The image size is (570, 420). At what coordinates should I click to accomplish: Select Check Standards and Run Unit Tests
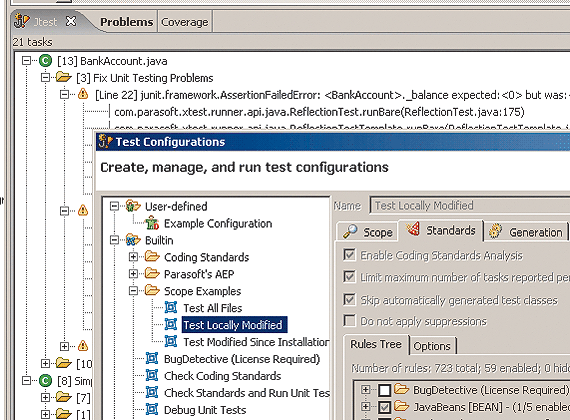(x=247, y=393)
